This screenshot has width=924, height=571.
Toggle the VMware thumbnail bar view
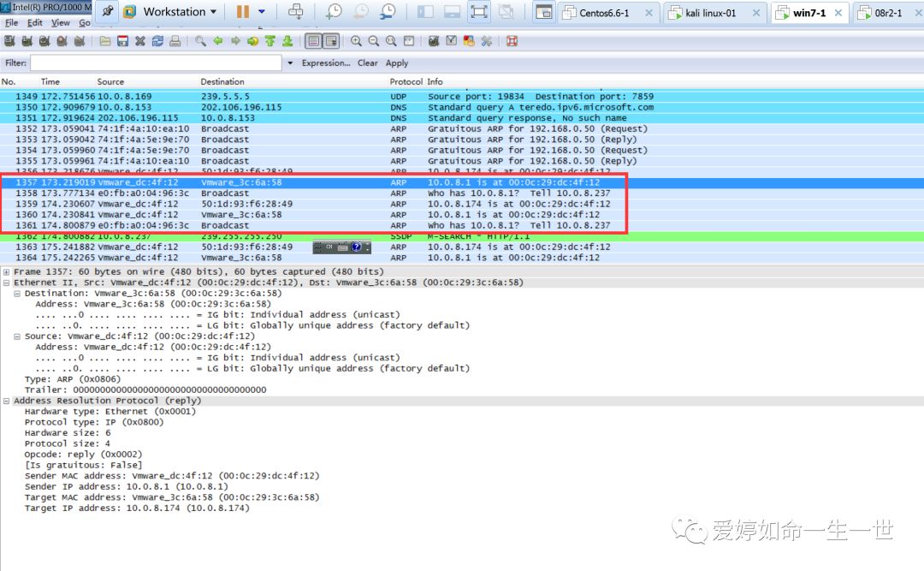[x=452, y=12]
